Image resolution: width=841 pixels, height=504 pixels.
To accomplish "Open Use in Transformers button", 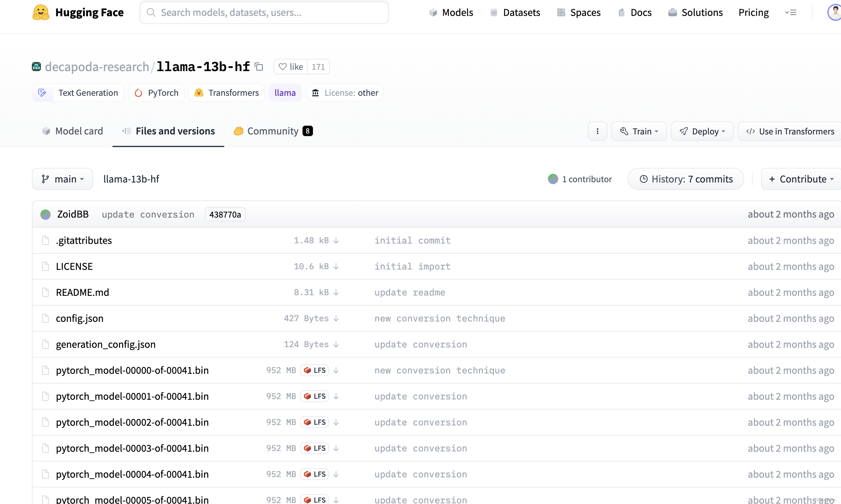I will click(790, 131).
